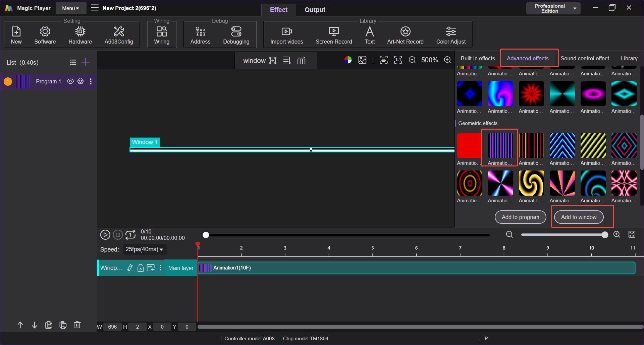Move program up with up arrow
644x345 pixels.
click(x=20, y=325)
